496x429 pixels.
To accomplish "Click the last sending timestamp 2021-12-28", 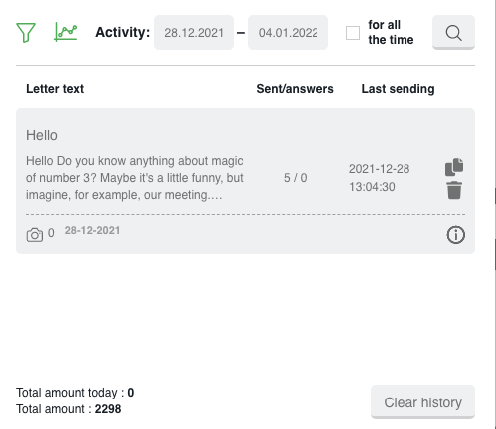I will point(379,178).
